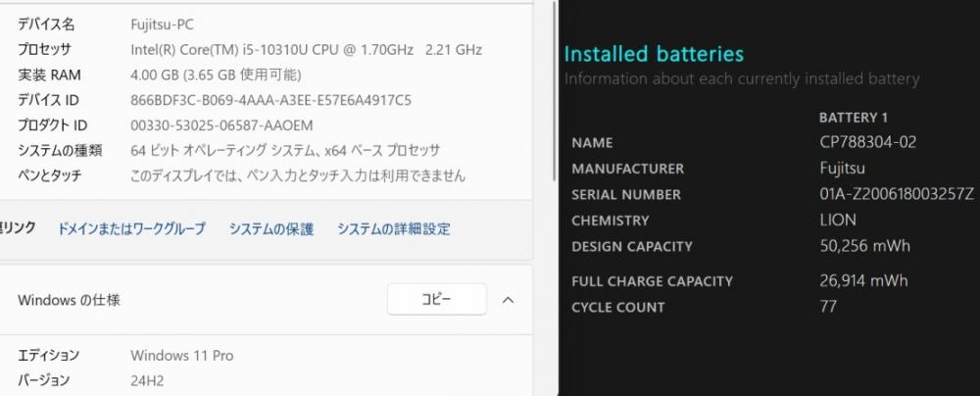The height and width of the screenshot is (396, 980).
Task: Copy the Windows specifications with コピー button
Action: pos(436,299)
